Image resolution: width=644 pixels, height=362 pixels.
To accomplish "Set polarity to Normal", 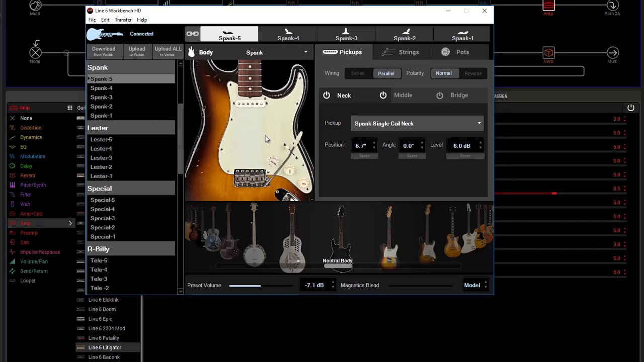I will 444,73.
